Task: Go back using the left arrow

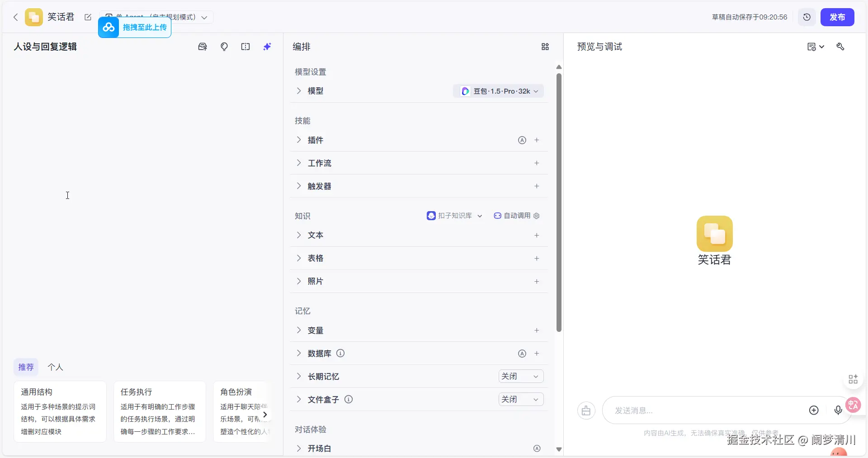Action: (15, 17)
